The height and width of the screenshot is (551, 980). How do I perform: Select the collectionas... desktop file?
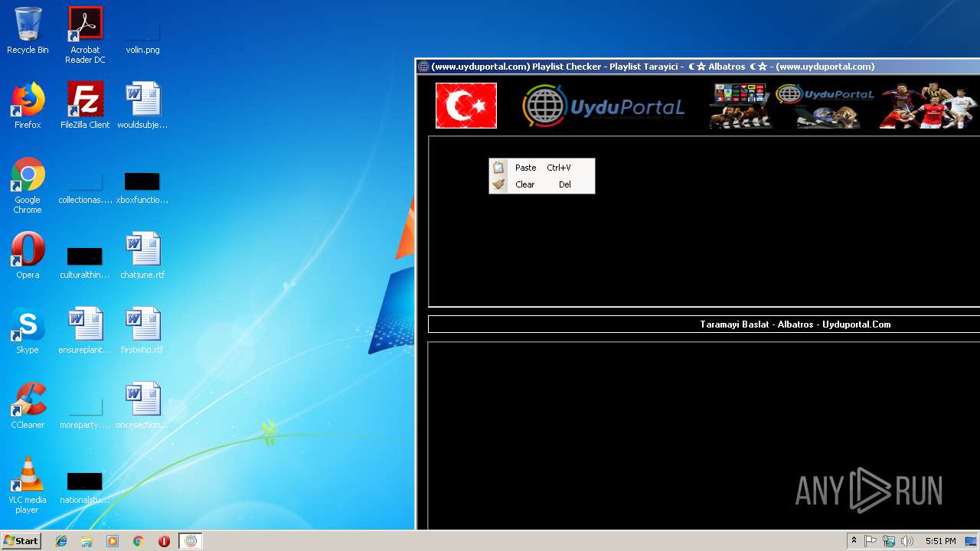point(85,188)
